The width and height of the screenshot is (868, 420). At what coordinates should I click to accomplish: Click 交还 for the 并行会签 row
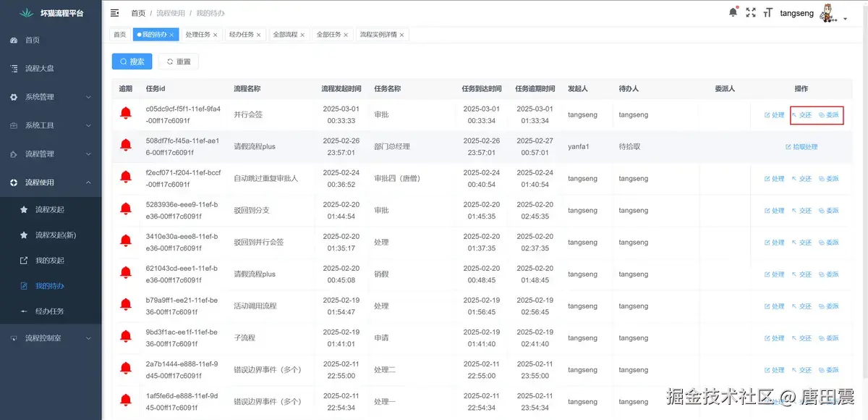coord(801,114)
